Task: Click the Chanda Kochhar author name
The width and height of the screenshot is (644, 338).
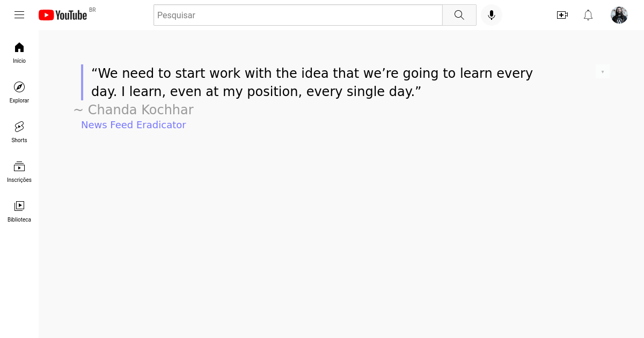Action: 141,109
